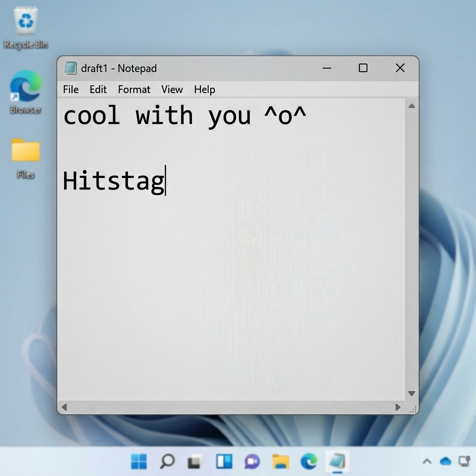
Task: Minimize the draft1 Notepad window
Action: tap(327, 68)
